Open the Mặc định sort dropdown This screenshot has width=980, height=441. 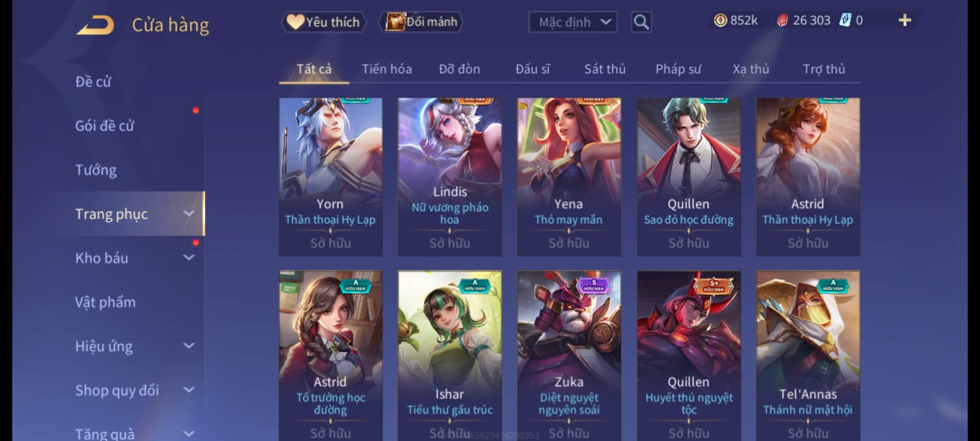coord(572,22)
